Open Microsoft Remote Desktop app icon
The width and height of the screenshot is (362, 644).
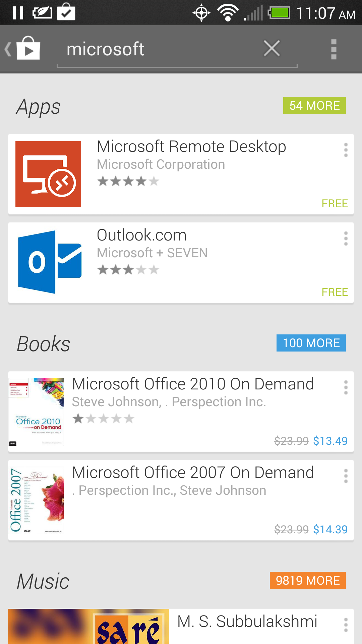48,174
